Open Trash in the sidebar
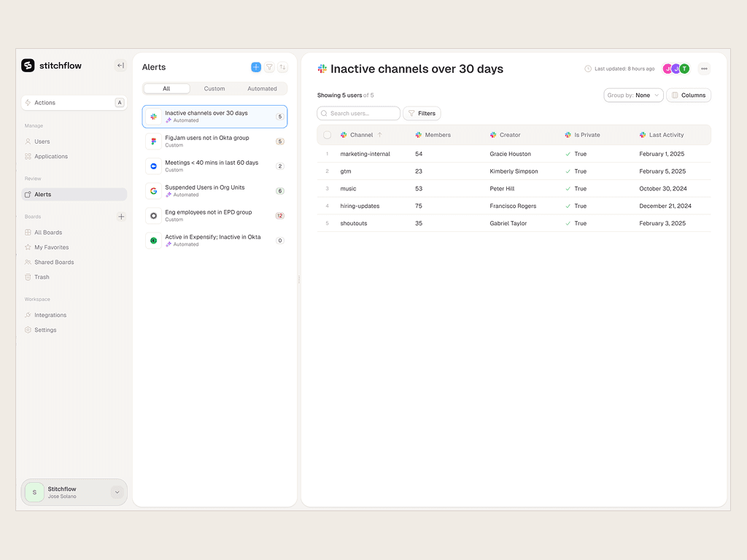The height and width of the screenshot is (560, 747). click(74, 276)
